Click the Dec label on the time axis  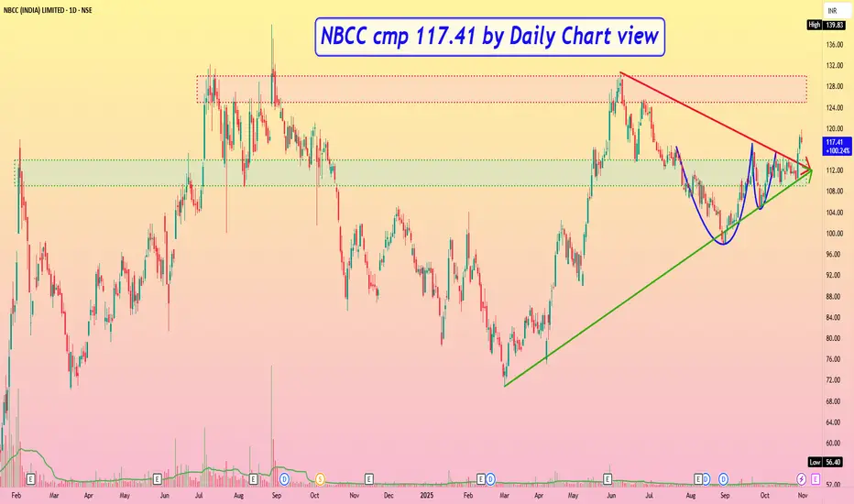click(x=389, y=495)
